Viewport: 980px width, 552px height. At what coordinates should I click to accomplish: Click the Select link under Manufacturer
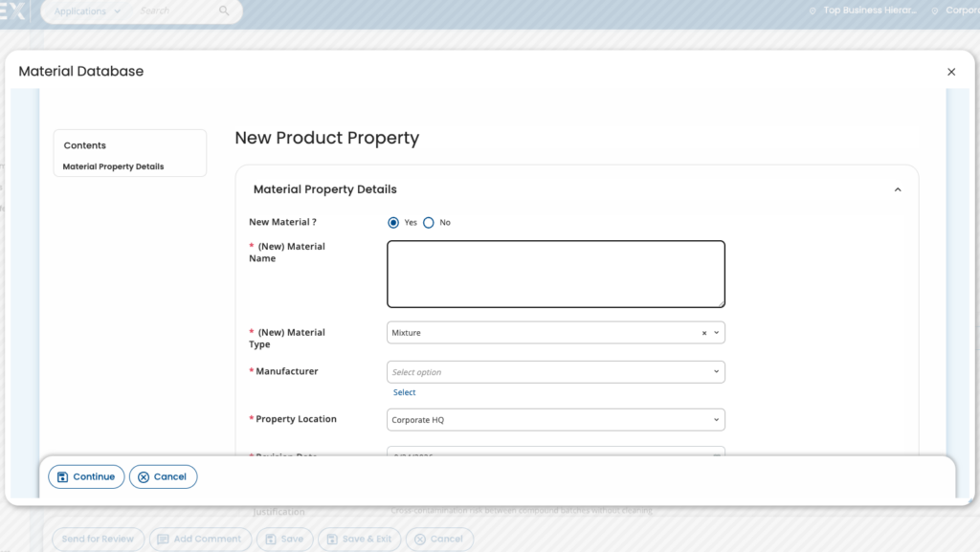[x=405, y=393]
